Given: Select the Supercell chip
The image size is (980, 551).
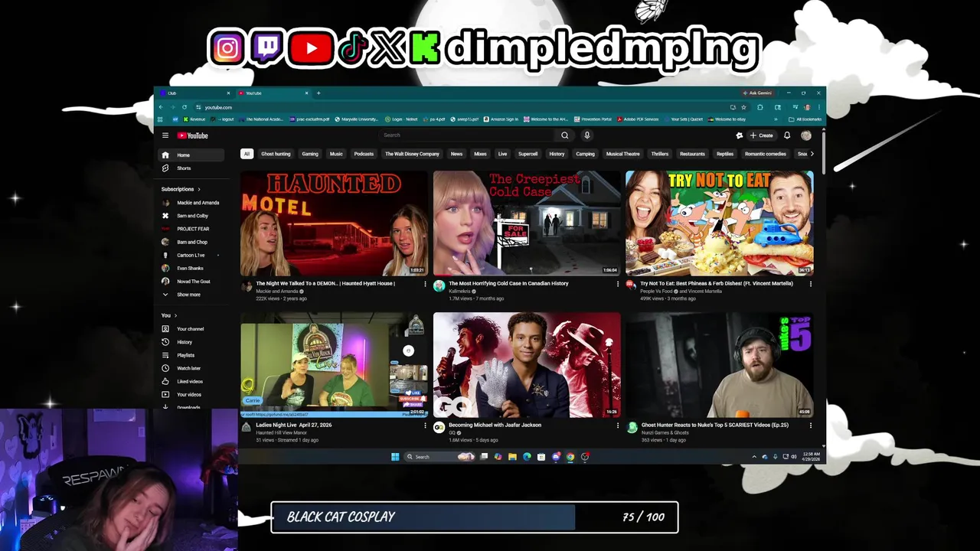Looking at the screenshot, I should click(x=528, y=154).
